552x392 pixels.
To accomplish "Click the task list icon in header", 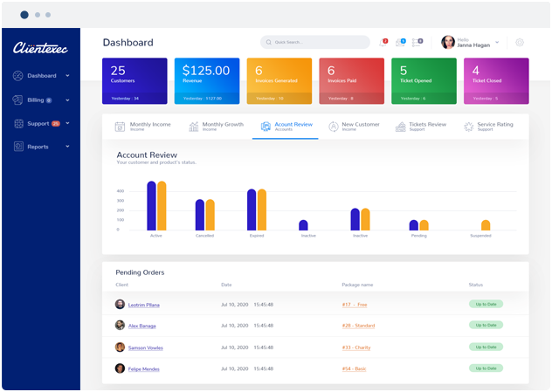I will point(417,43).
